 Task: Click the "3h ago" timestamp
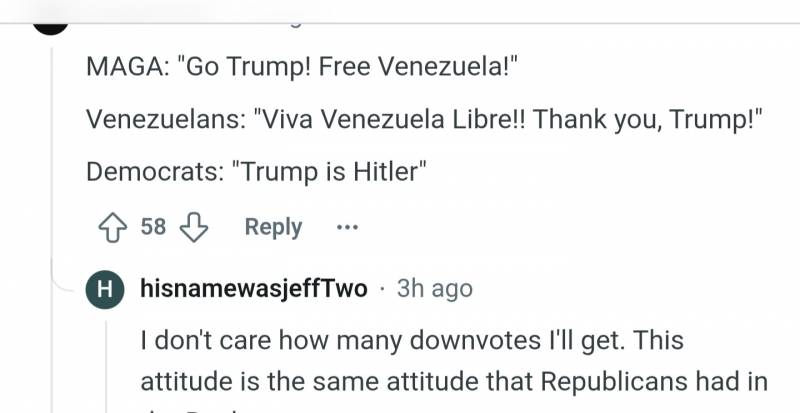434,289
